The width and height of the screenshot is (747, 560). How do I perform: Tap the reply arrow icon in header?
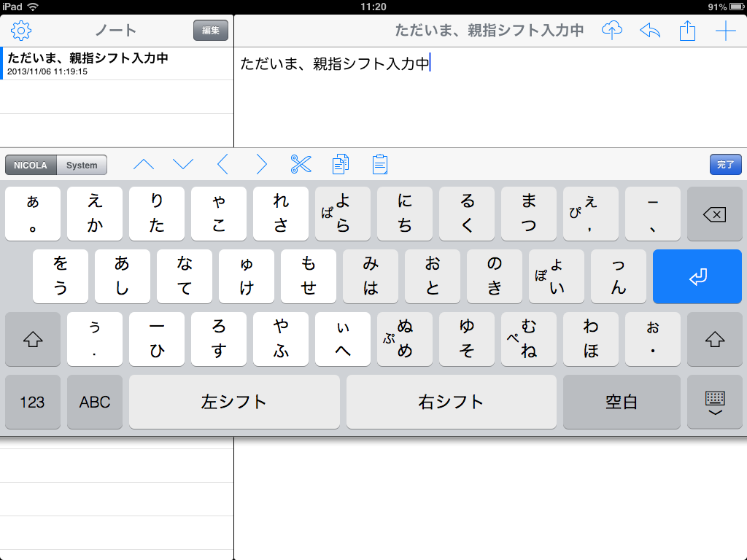click(x=650, y=31)
